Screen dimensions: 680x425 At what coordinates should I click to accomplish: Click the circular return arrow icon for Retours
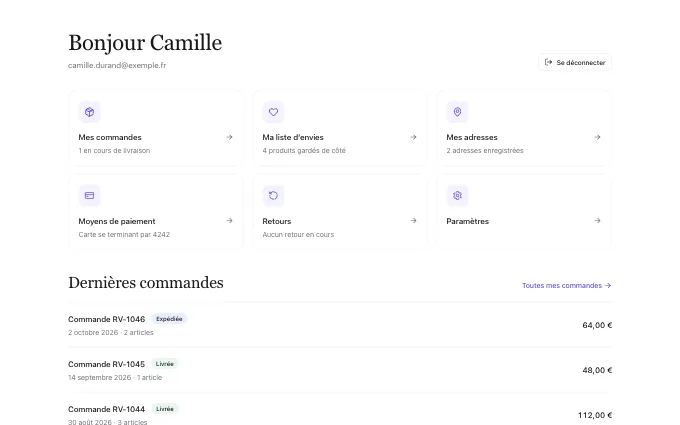coord(273,196)
